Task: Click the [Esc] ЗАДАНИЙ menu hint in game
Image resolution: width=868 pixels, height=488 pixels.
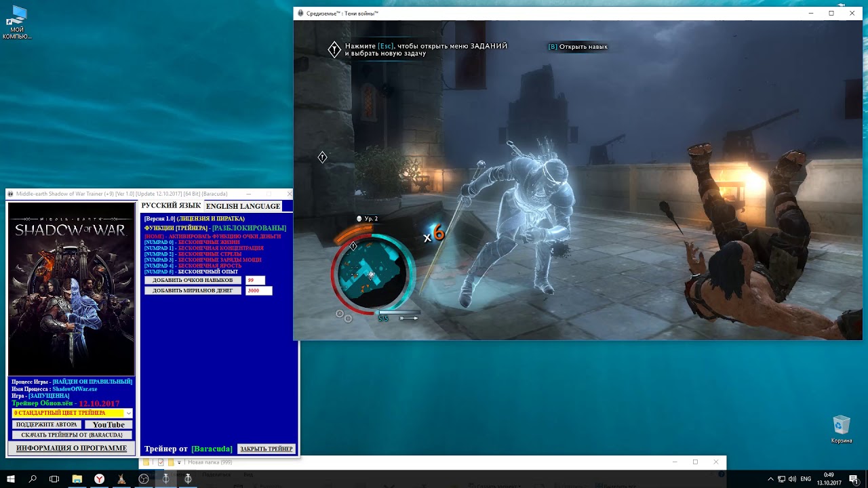Action: (x=426, y=49)
